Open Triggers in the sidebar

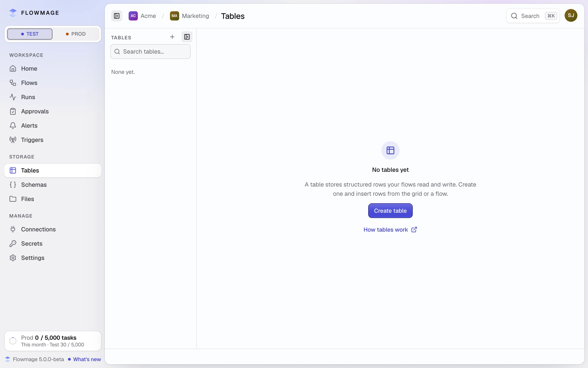[53, 140]
